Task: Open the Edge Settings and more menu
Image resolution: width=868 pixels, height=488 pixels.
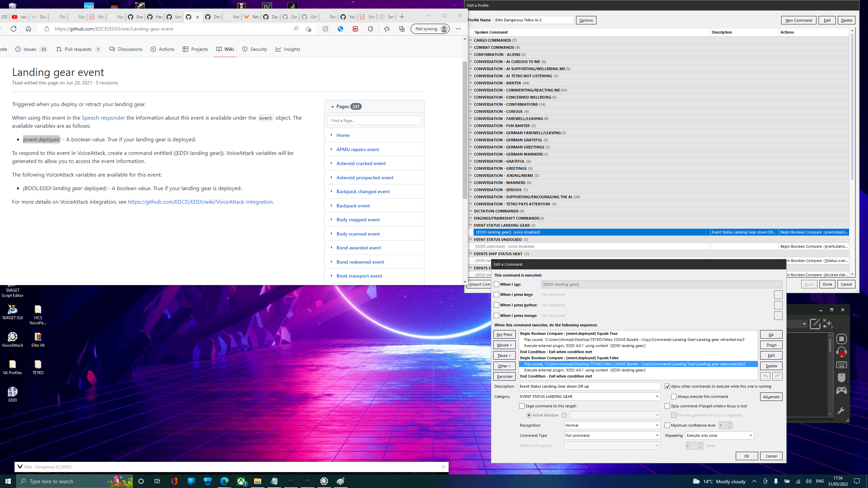Action: click(458, 29)
